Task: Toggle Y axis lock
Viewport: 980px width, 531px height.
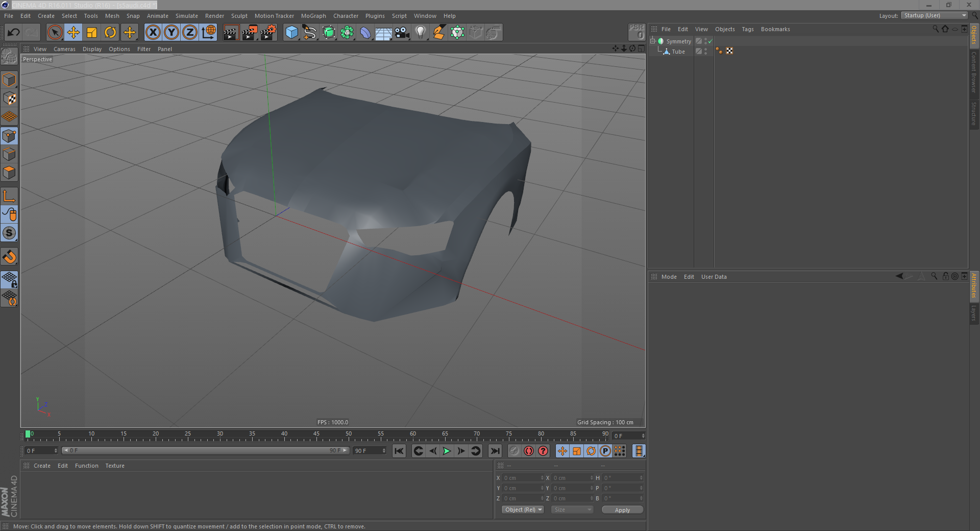Action: pyautogui.click(x=171, y=33)
